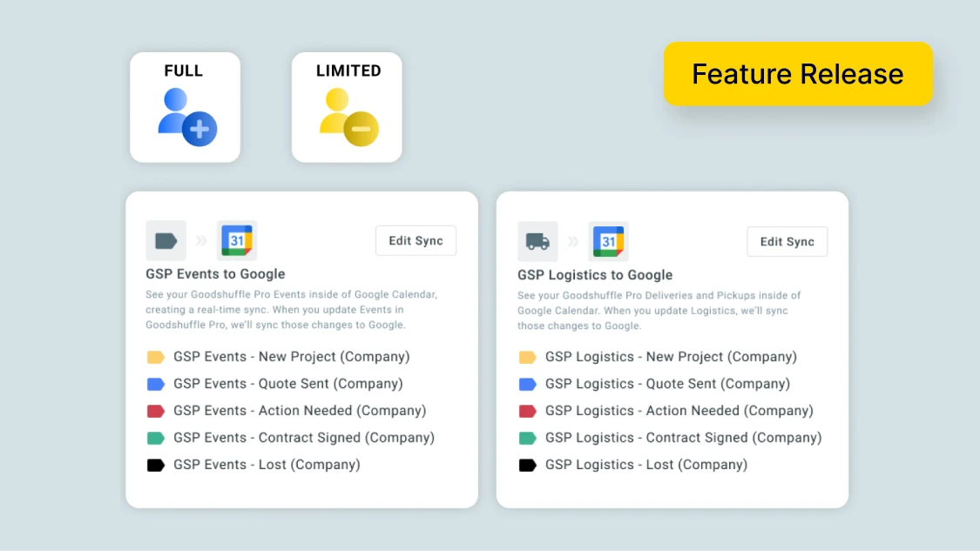This screenshot has height=551, width=980.
Task: Click Google Calendar icon in Logistics card
Action: pos(608,241)
